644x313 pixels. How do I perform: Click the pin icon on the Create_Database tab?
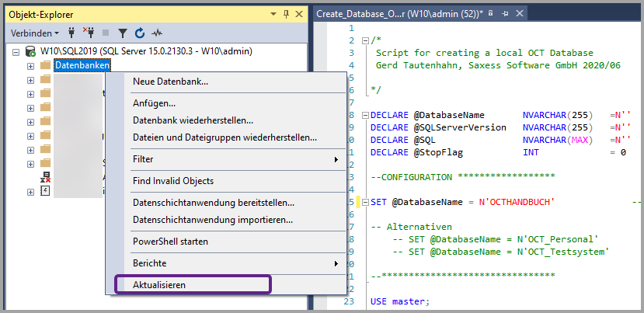point(503,14)
